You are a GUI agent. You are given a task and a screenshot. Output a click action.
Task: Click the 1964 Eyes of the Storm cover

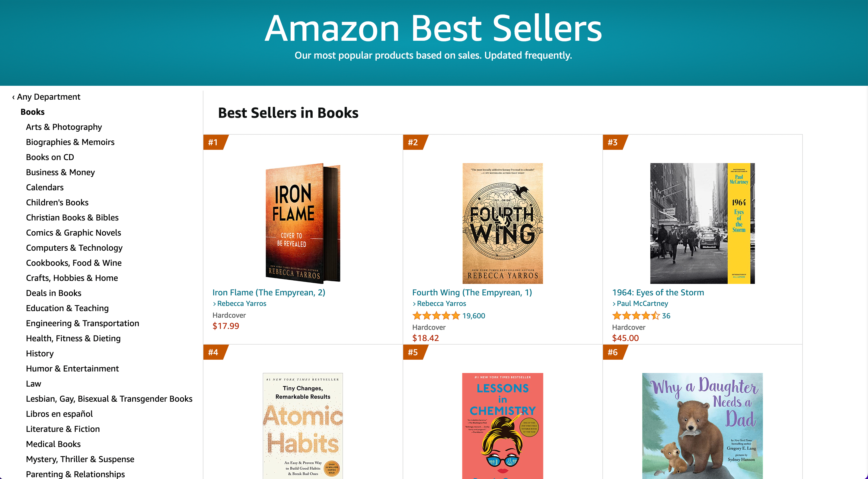pos(702,223)
